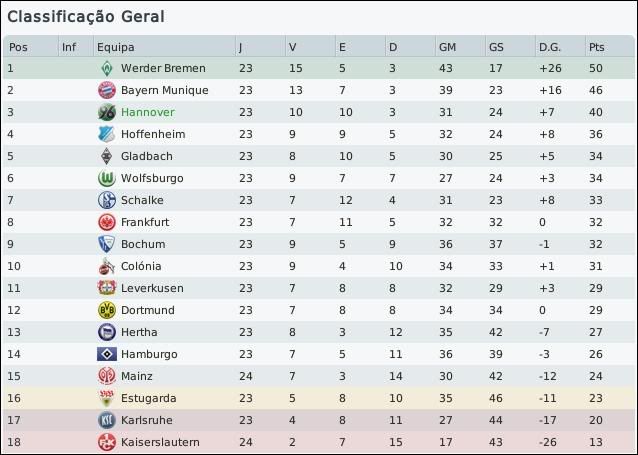Sort by the D.G. column header

point(549,47)
